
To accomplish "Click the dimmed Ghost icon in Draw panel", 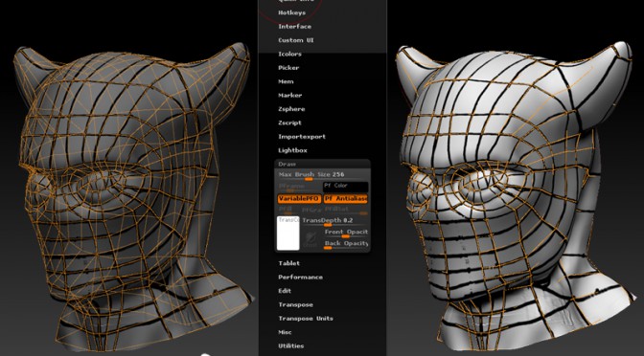I will (310, 239).
